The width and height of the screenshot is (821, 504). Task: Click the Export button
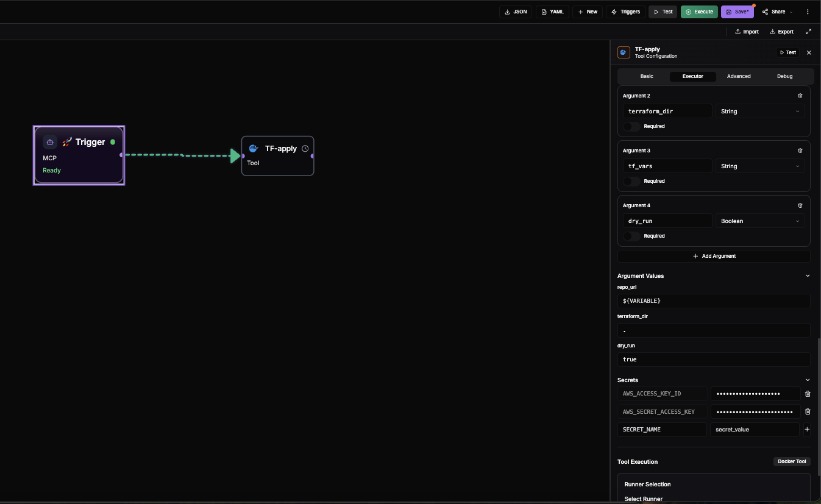pos(781,32)
